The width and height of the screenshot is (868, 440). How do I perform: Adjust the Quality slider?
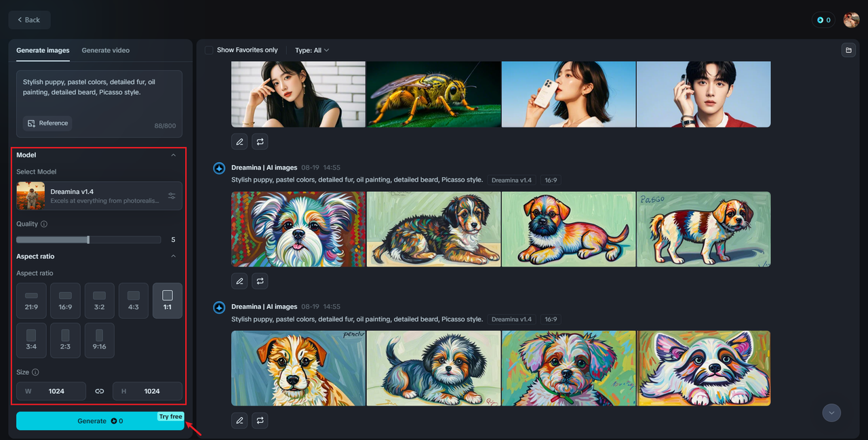click(88, 239)
